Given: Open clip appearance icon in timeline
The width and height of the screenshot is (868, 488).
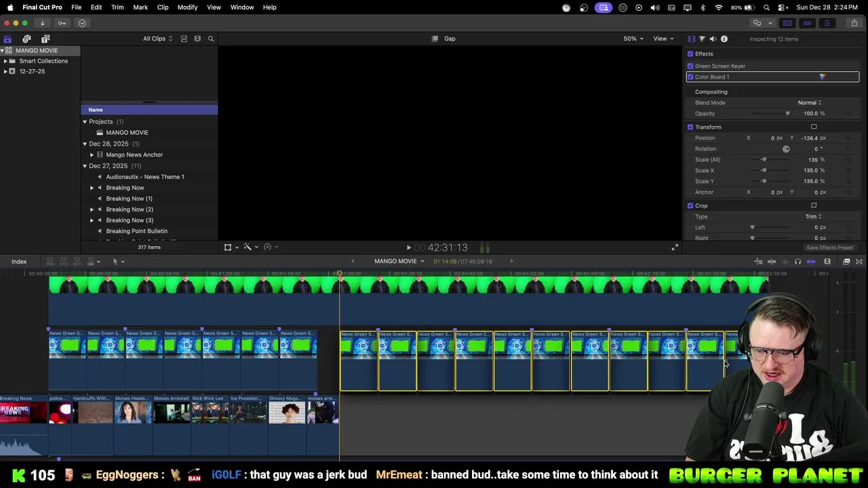Looking at the screenshot, I should 827,262.
